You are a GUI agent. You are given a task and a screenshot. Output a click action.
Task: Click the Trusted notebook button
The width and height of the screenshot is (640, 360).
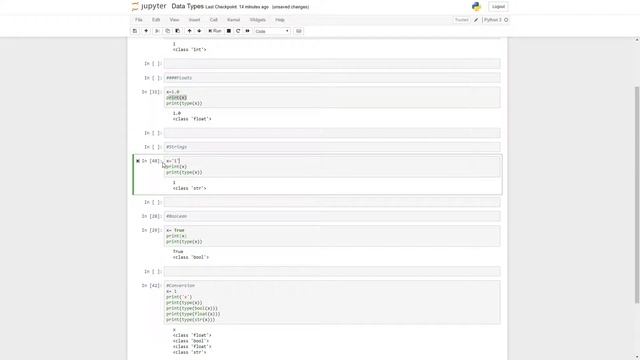point(462,20)
